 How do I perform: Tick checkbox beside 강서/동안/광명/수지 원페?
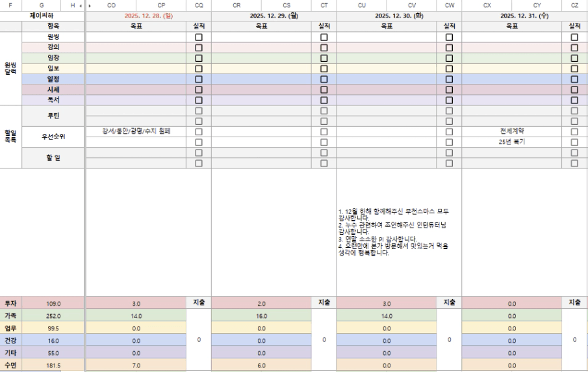pyautogui.click(x=199, y=131)
